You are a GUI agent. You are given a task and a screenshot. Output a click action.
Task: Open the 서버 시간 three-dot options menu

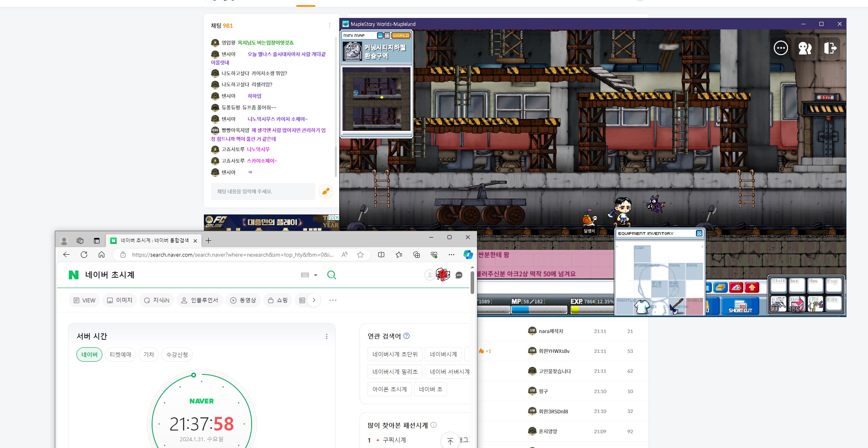pos(326,336)
